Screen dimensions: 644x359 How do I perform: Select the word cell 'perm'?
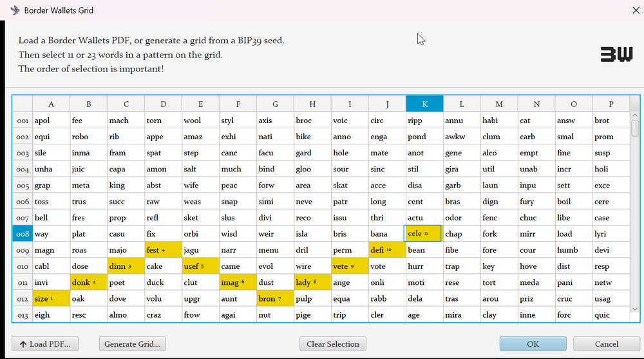click(x=350, y=250)
